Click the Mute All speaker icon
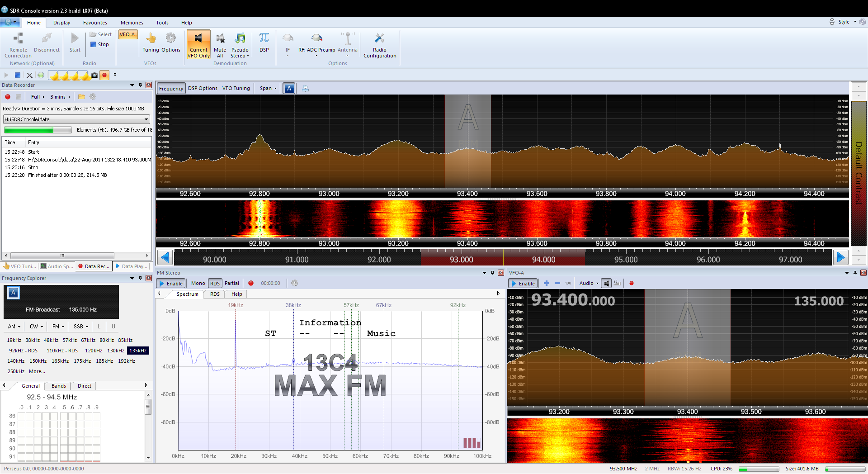 [x=220, y=45]
